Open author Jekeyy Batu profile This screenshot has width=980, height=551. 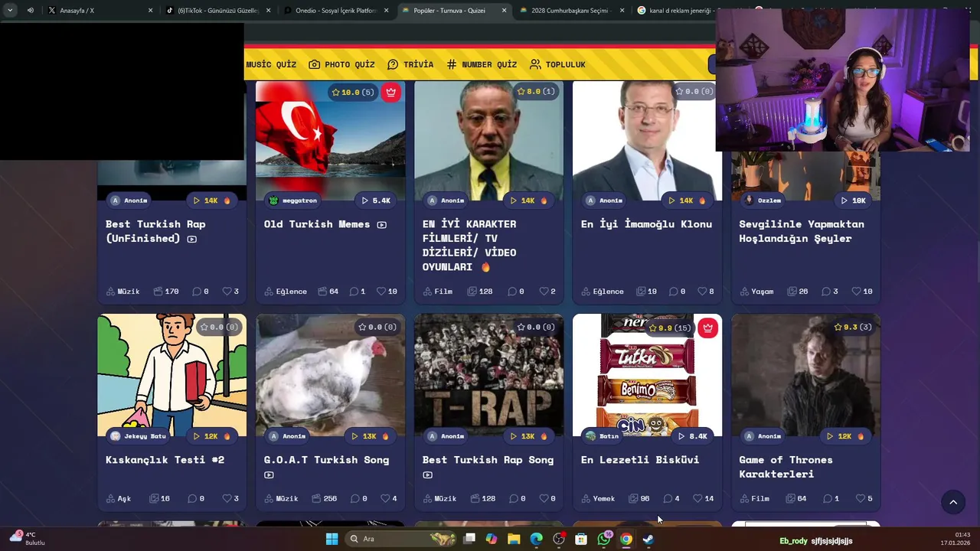(138, 436)
